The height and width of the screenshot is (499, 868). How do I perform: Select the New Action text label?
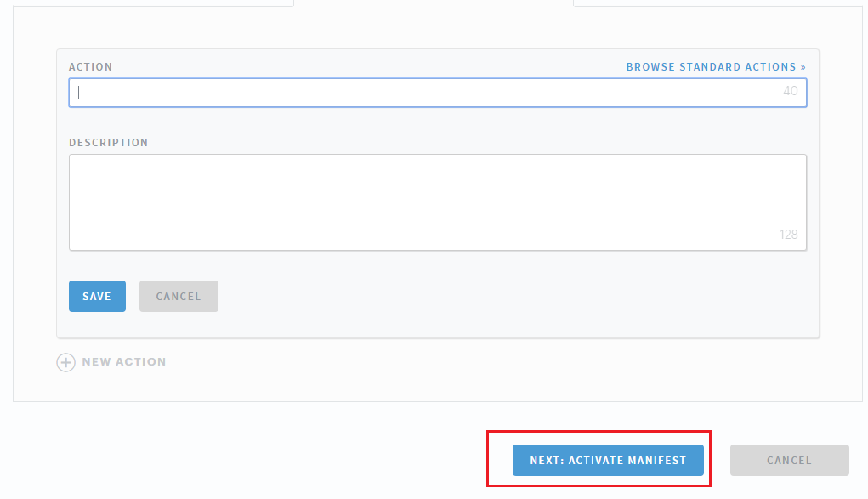124,362
